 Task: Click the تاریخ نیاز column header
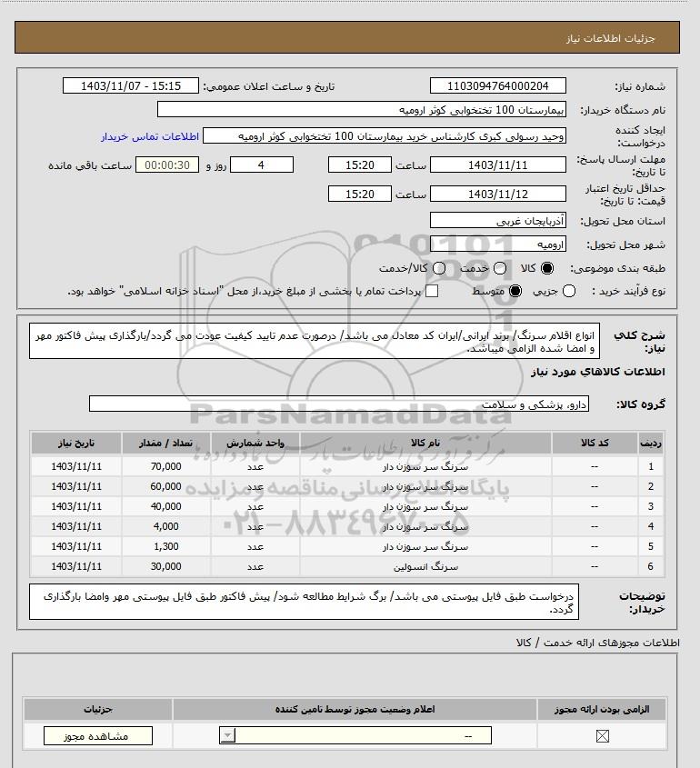coord(76,443)
